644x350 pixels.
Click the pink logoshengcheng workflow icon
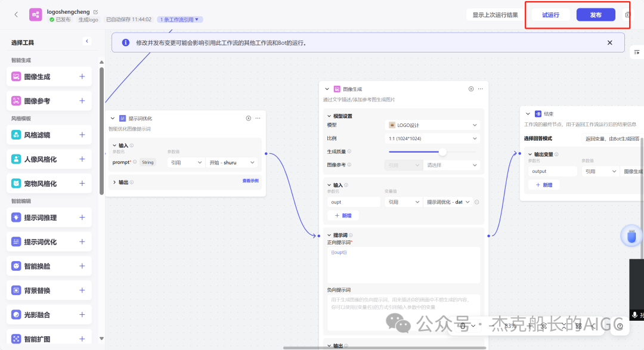coord(36,15)
